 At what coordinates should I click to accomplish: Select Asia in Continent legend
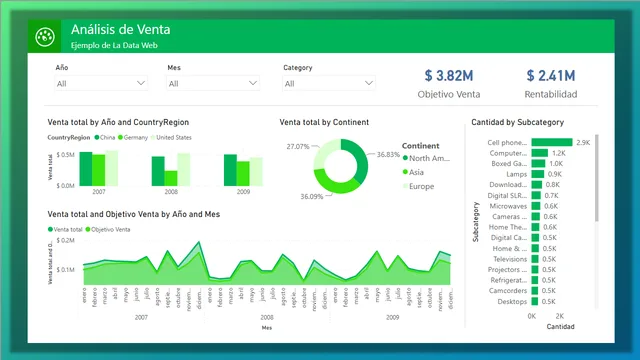pos(413,172)
